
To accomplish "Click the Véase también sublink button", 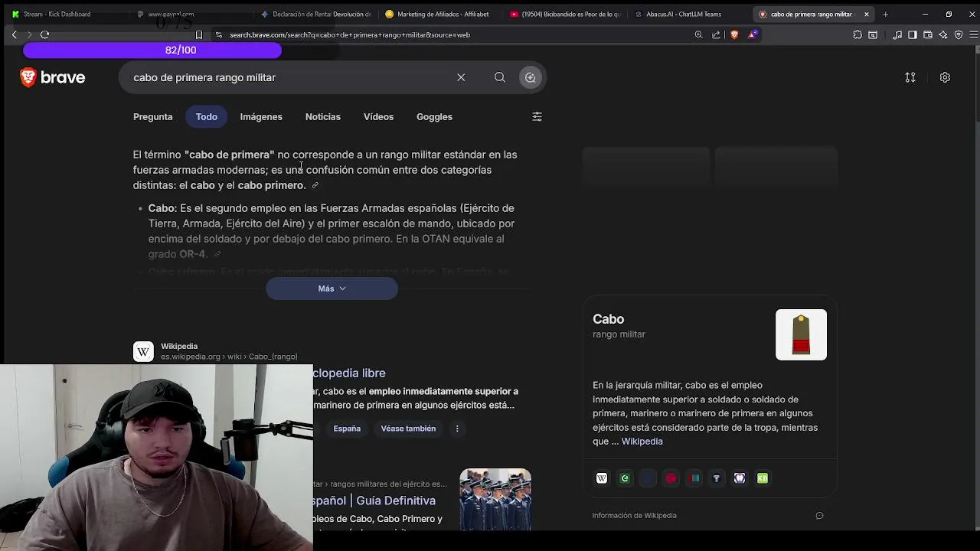I will click(x=408, y=429).
